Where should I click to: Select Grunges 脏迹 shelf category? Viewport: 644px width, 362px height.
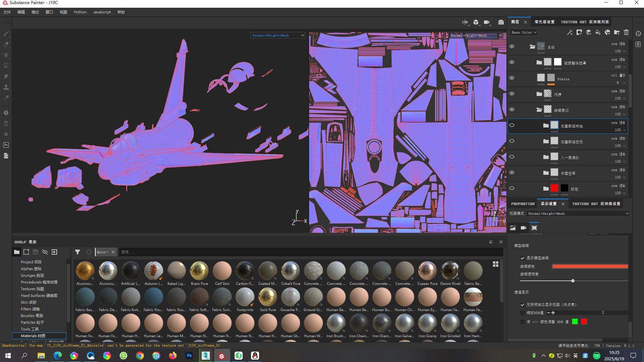(32, 275)
